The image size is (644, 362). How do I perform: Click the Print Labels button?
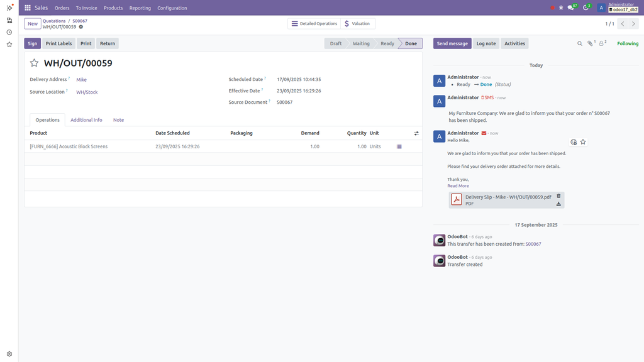[x=58, y=43]
